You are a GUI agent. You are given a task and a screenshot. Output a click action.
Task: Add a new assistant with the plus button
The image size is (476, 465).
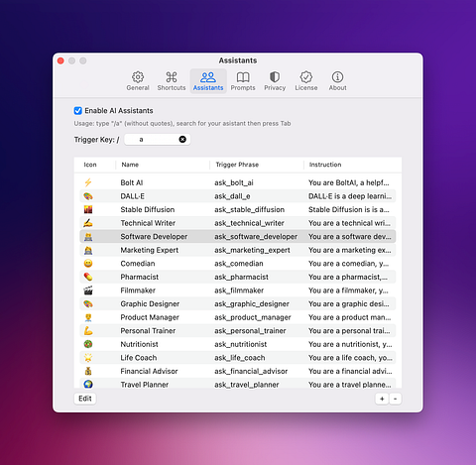382,399
